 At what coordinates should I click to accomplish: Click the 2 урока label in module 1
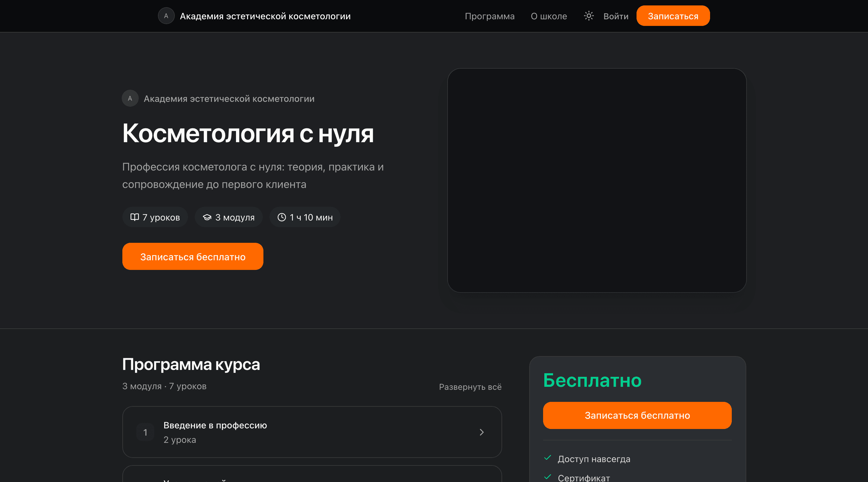pos(180,440)
